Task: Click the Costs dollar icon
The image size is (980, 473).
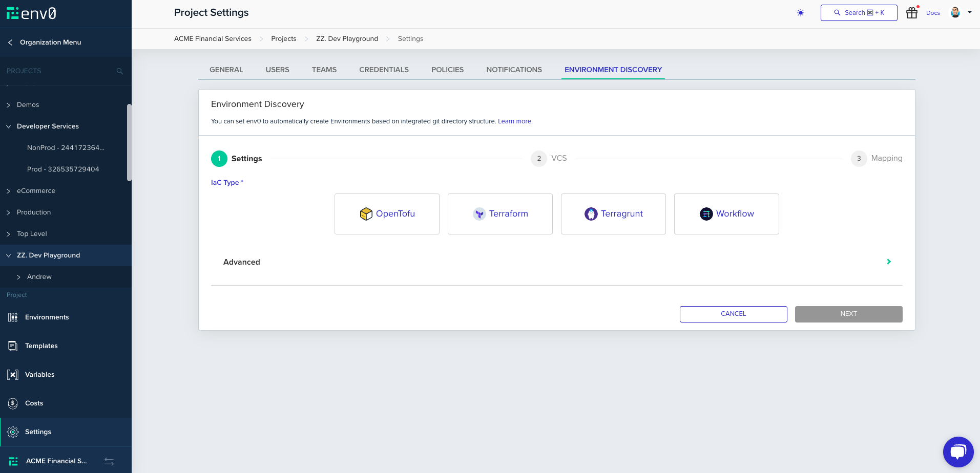Action: [x=13, y=403]
